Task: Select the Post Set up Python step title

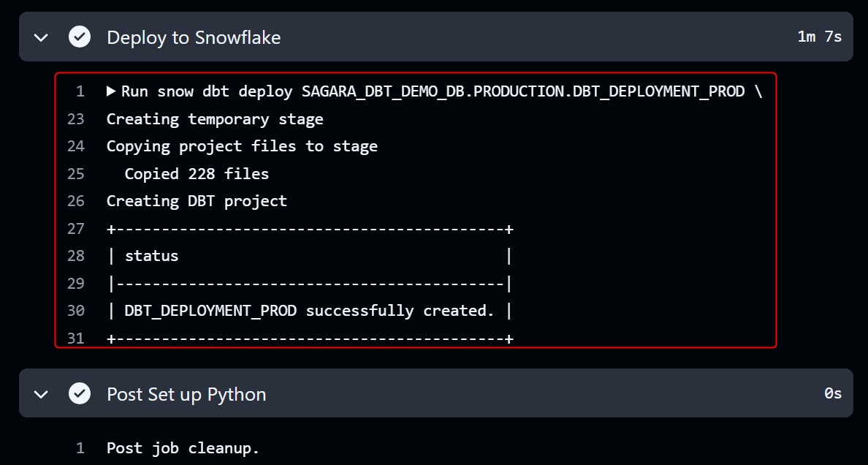Action: click(186, 394)
